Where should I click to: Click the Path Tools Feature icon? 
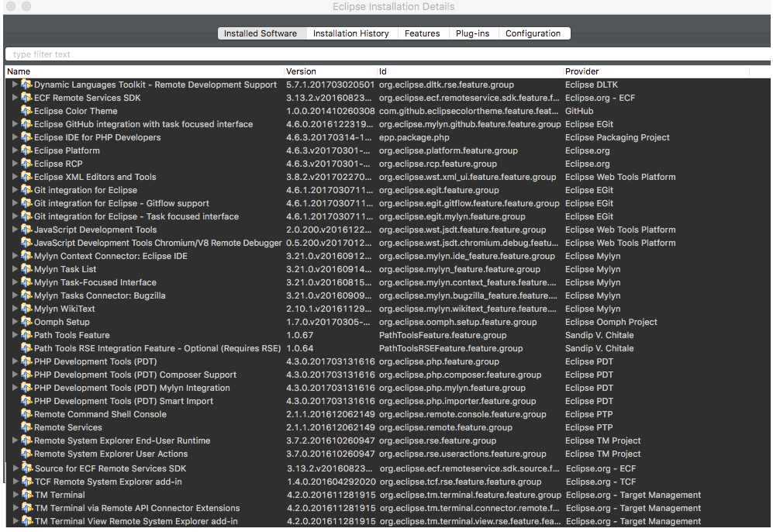[x=26, y=335]
